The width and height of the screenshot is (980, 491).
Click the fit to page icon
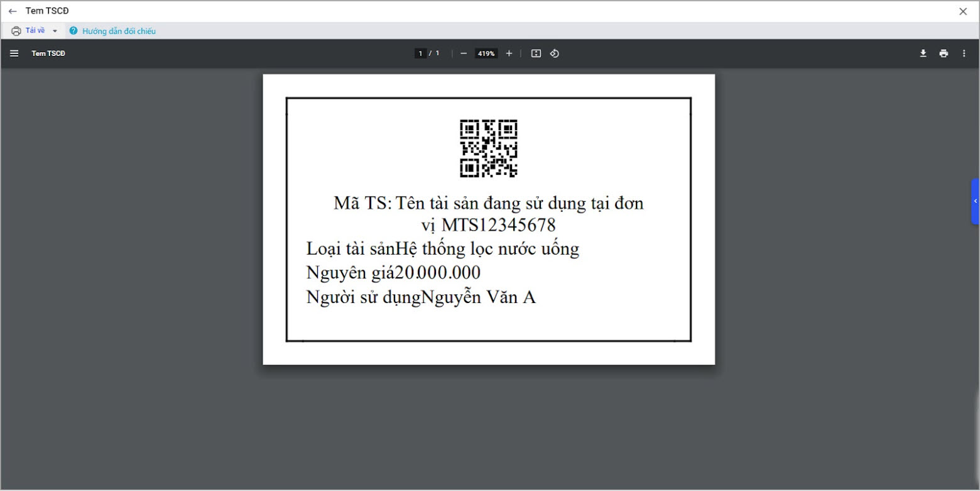[536, 53]
